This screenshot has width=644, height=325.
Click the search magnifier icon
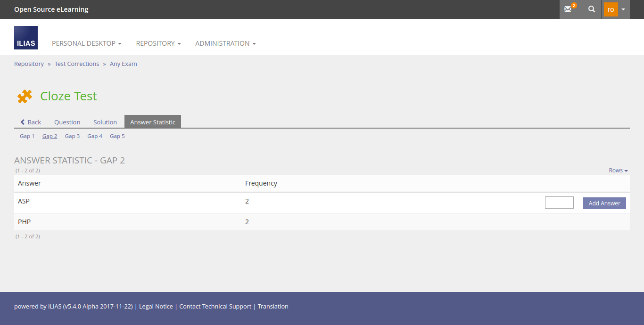(592, 9)
